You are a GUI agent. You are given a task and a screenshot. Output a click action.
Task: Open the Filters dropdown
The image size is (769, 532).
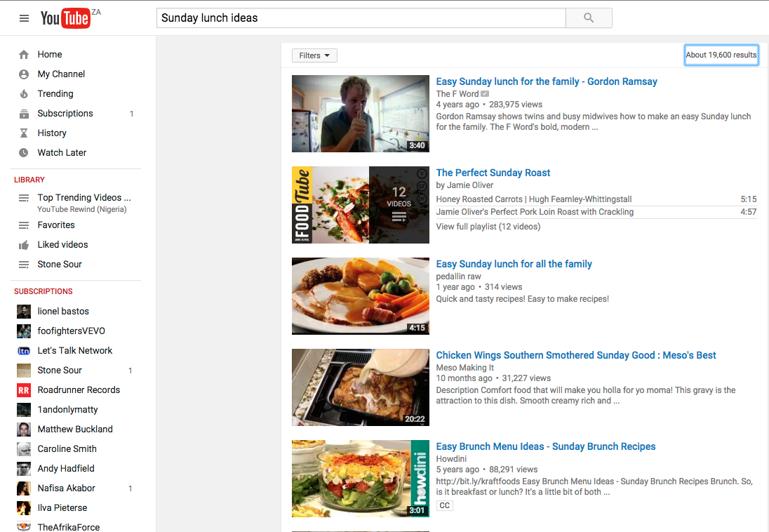coord(314,55)
